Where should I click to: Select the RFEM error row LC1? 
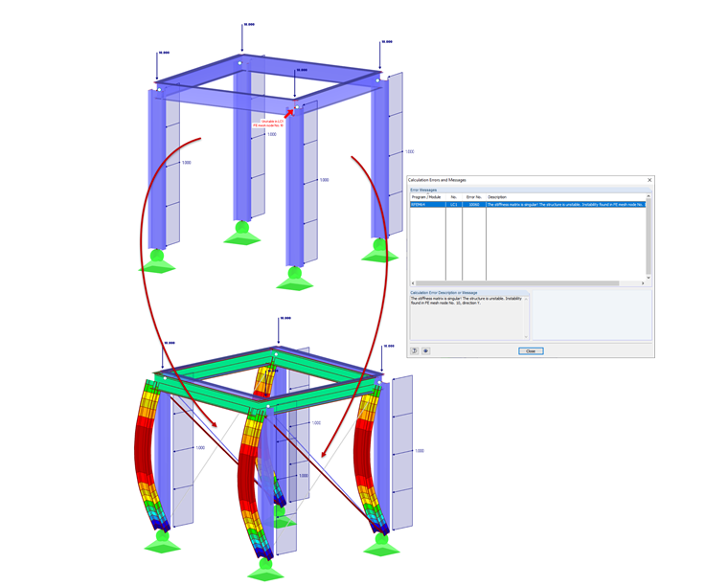[528, 204]
